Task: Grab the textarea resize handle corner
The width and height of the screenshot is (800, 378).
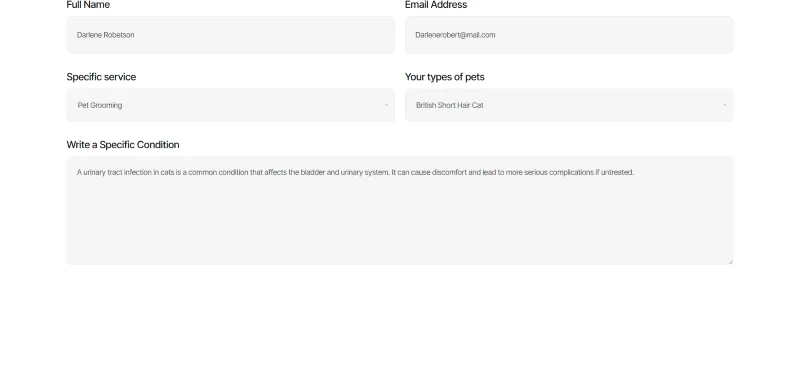Action: click(731, 262)
